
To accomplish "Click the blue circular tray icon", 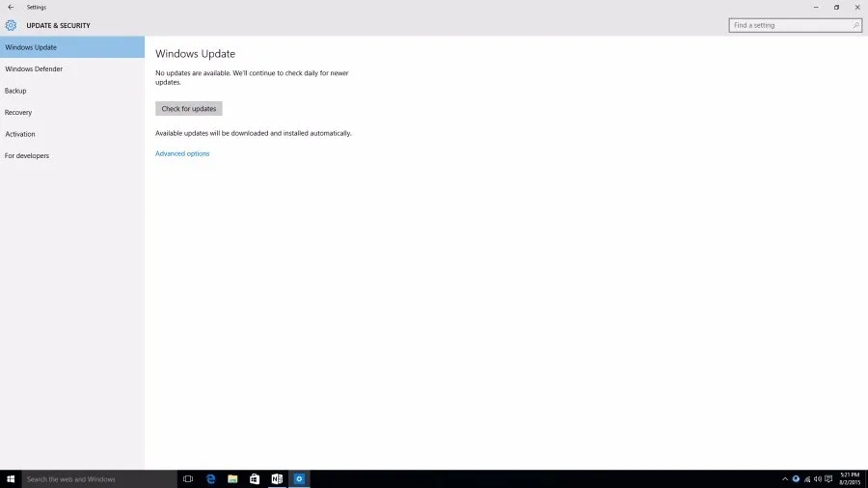I will point(796,479).
